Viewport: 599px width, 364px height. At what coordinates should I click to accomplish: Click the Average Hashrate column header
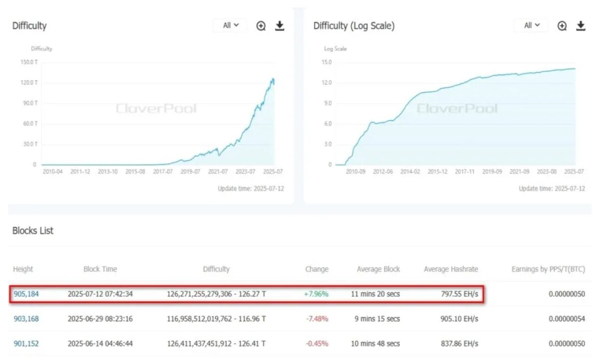click(x=451, y=269)
